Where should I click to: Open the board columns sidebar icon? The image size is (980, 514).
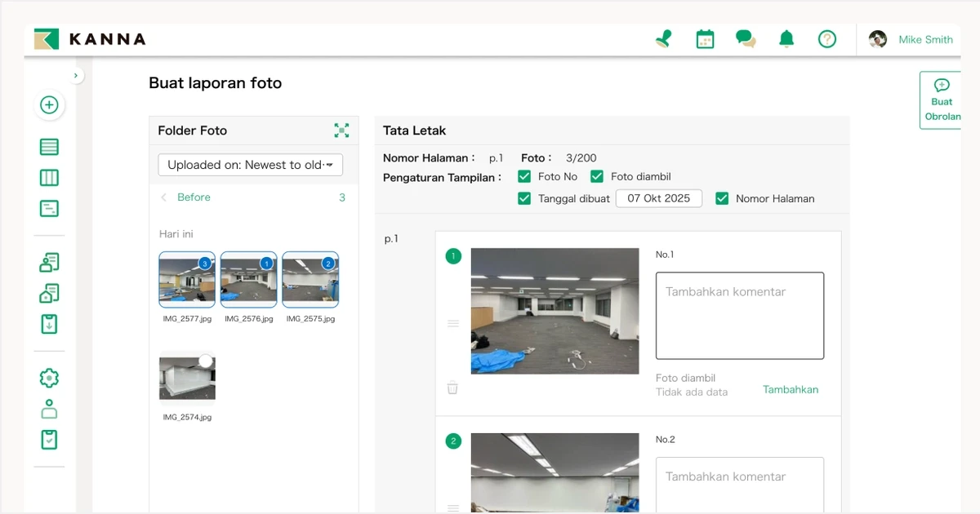49,178
